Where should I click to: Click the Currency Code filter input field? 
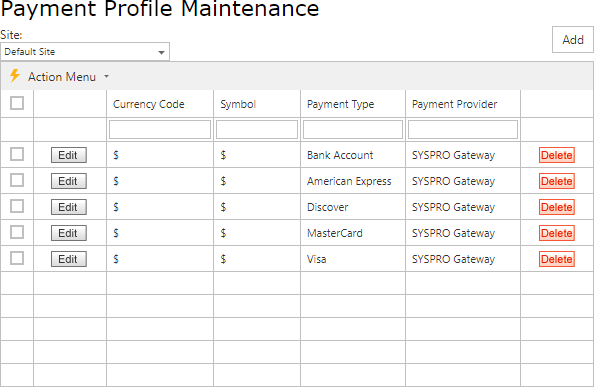[x=160, y=130]
